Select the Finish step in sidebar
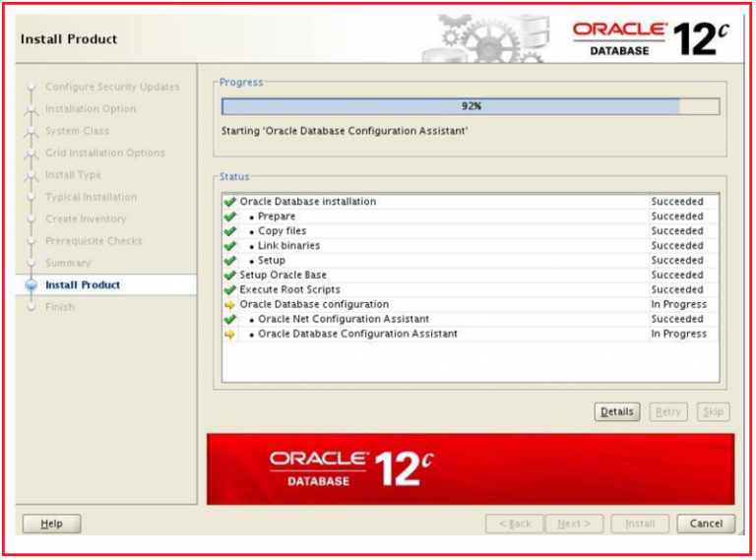The width and height of the screenshot is (756, 560). [59, 307]
